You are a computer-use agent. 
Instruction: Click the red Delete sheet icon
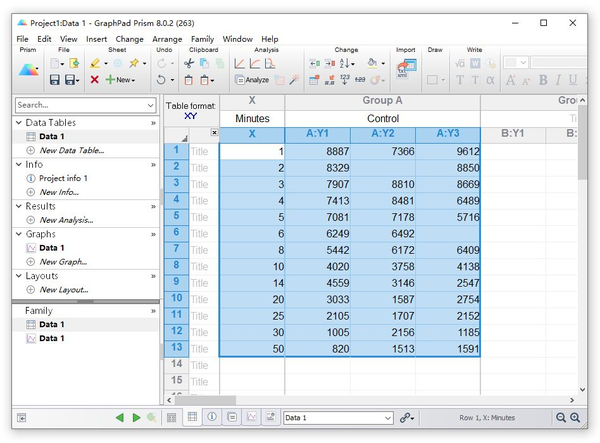point(94,80)
